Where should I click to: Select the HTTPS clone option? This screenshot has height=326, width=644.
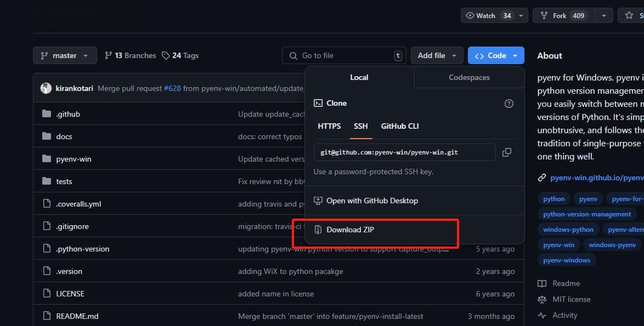329,127
